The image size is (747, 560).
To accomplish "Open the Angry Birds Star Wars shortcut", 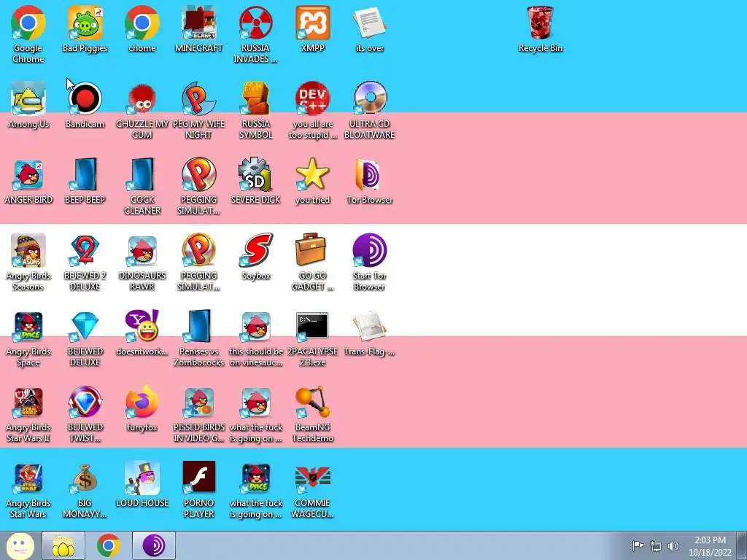I will (x=28, y=489).
